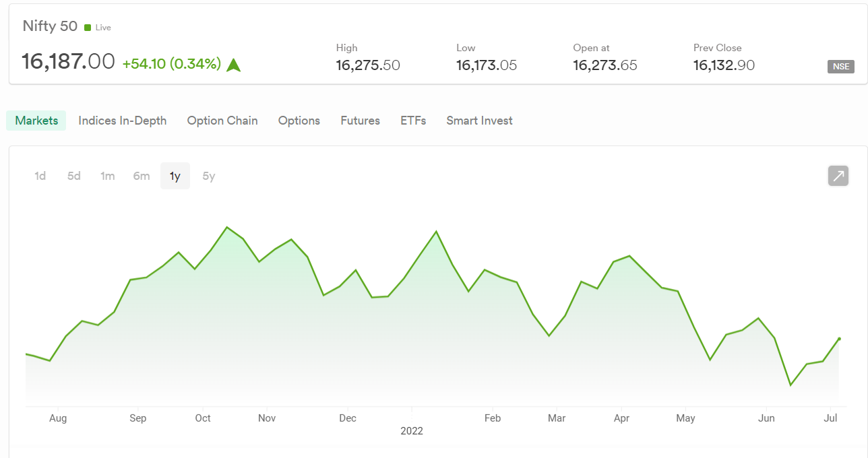868x458 pixels.
Task: Click the green up-arrow price change icon
Action: (x=234, y=65)
